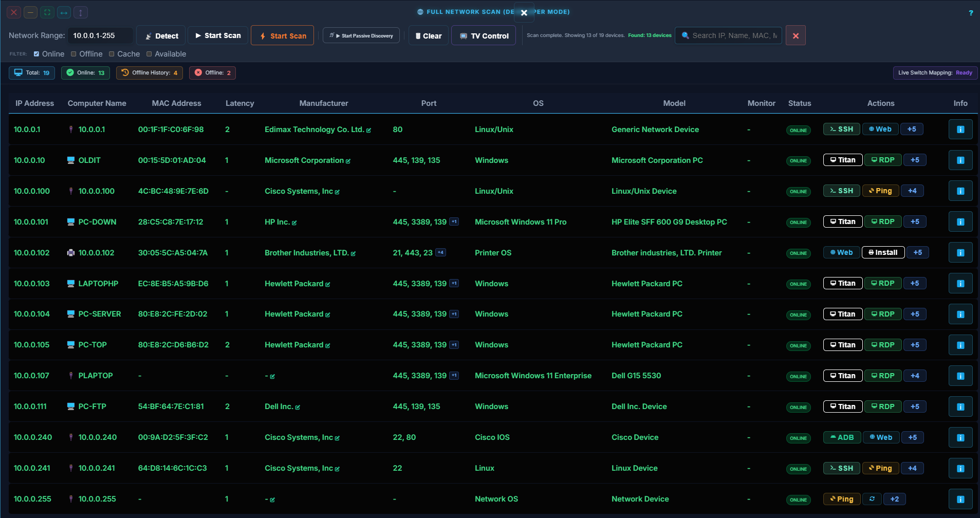
Task: Click the horizontal expand arrows icon
Action: (64, 12)
